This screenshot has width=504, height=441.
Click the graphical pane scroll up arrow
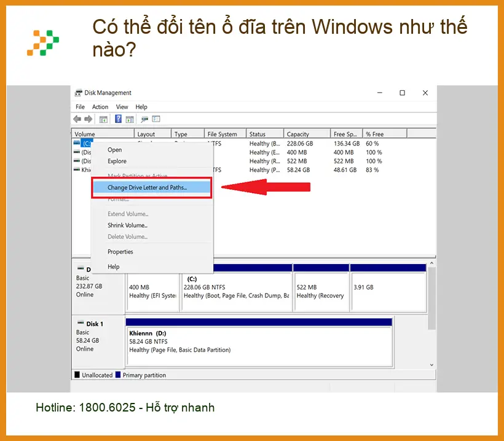(x=431, y=263)
